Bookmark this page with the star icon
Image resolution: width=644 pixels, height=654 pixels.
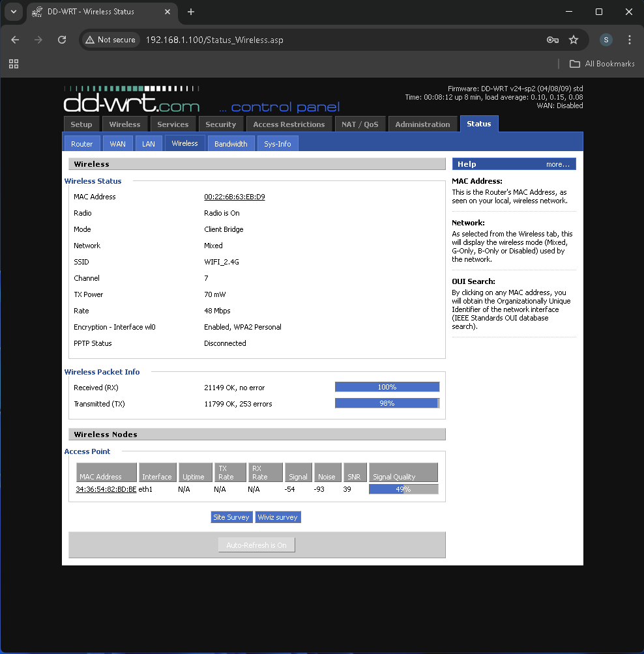[x=574, y=40]
